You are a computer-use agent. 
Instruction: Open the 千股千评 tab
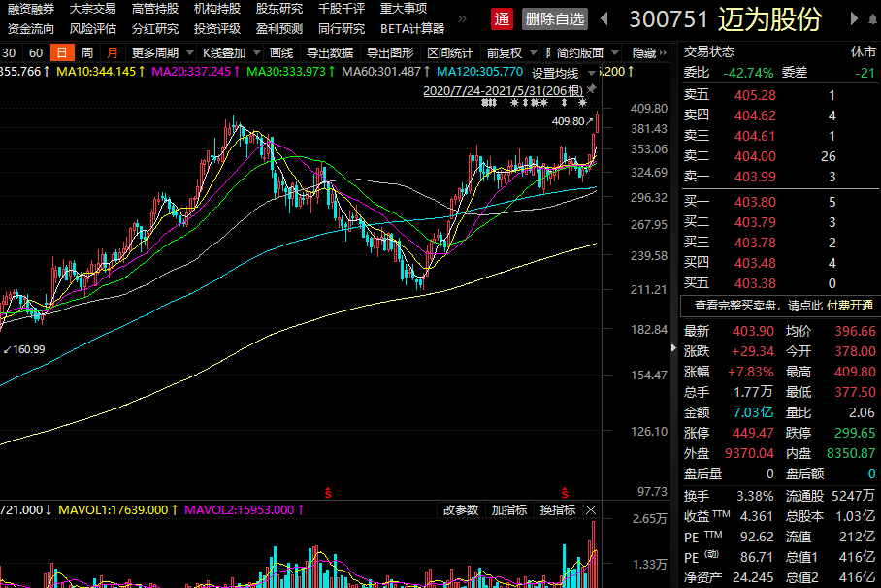pos(342,9)
